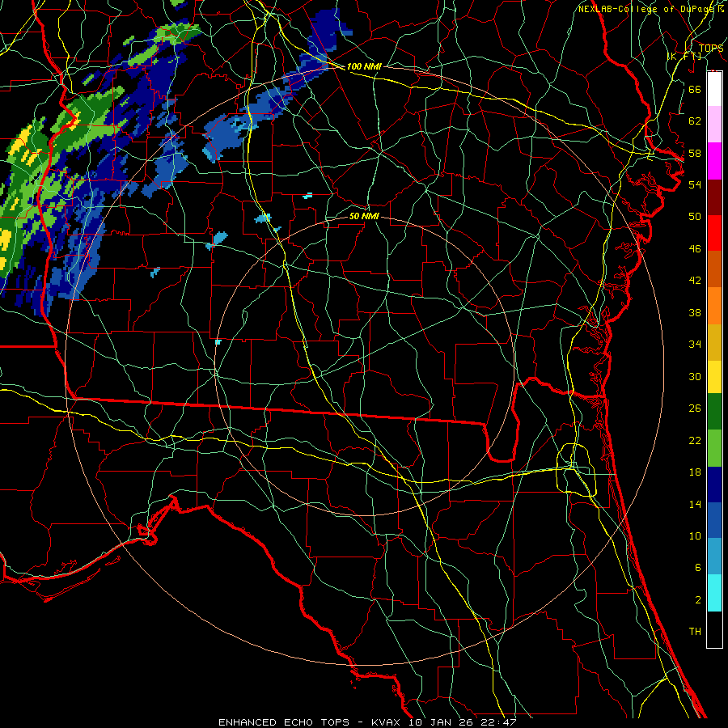Pick the magenta legend swatch

pos(714,161)
